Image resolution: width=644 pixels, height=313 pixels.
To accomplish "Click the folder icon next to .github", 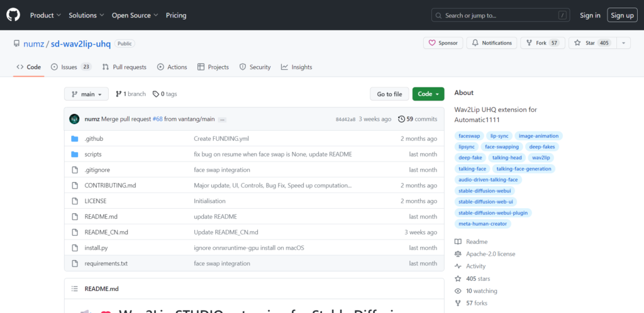I will 74,139.
